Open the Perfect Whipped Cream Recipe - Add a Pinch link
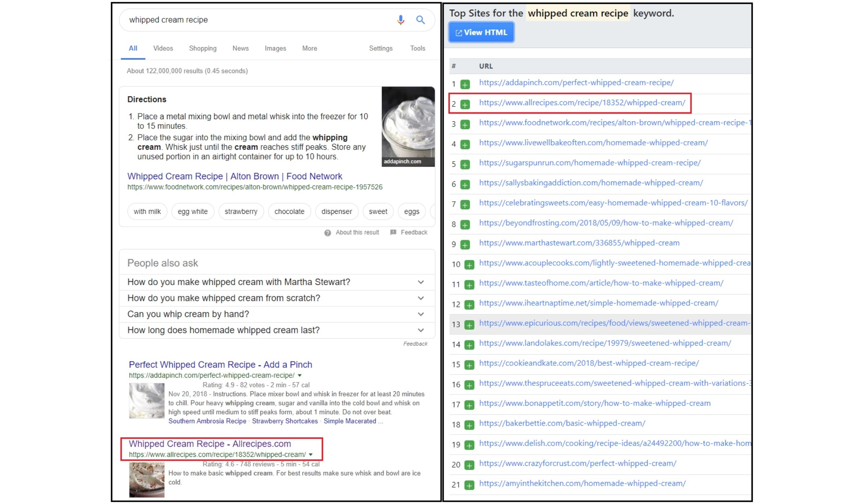The height and width of the screenshot is (504, 864). tap(220, 365)
